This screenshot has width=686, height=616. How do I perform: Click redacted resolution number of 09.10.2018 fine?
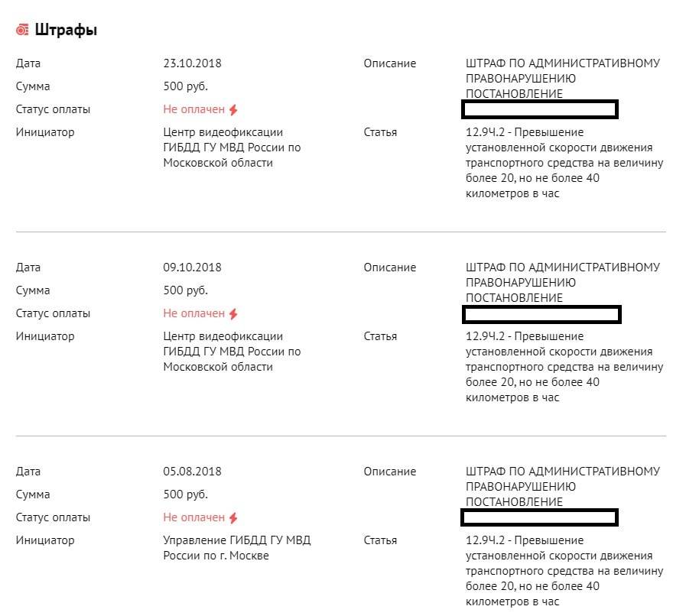[541, 314]
